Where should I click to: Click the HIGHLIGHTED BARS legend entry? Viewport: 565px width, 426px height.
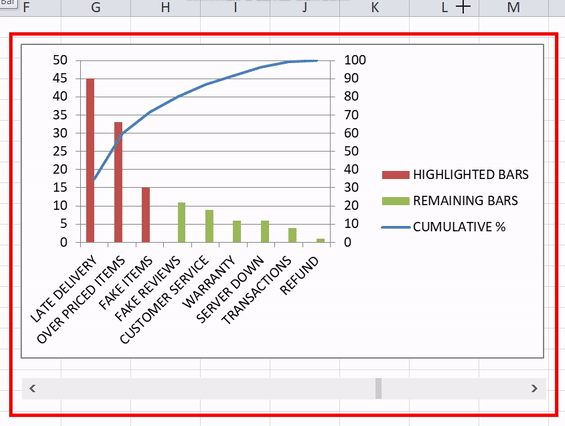(455, 175)
